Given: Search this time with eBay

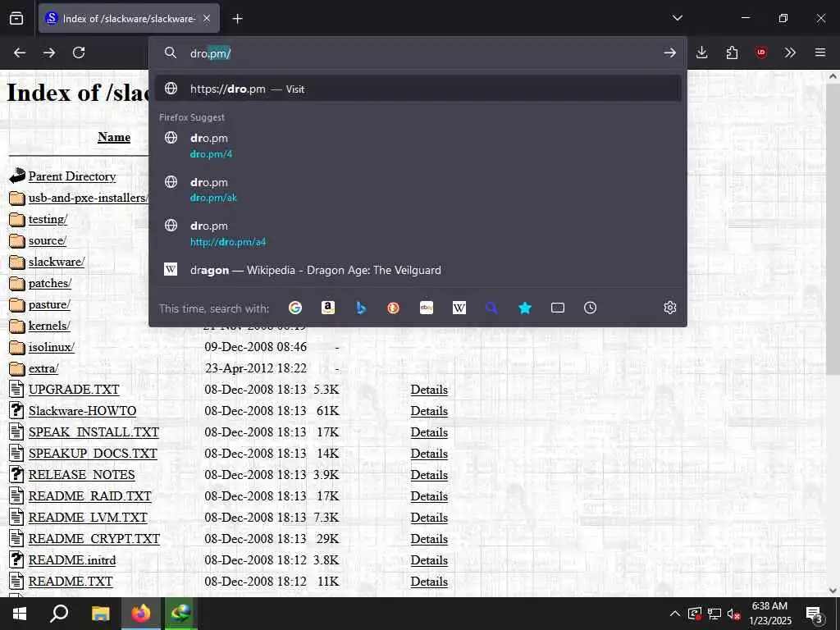Looking at the screenshot, I should [427, 308].
